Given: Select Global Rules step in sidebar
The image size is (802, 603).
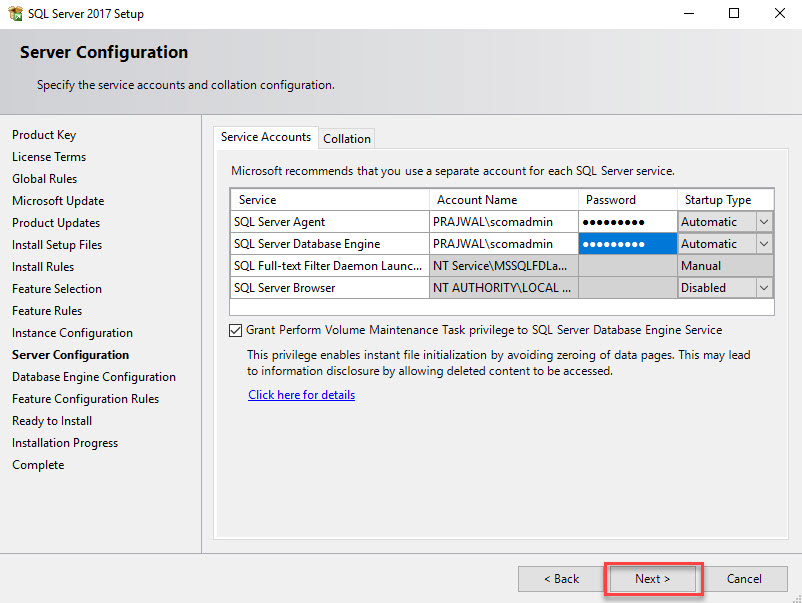Looking at the screenshot, I should [44, 179].
